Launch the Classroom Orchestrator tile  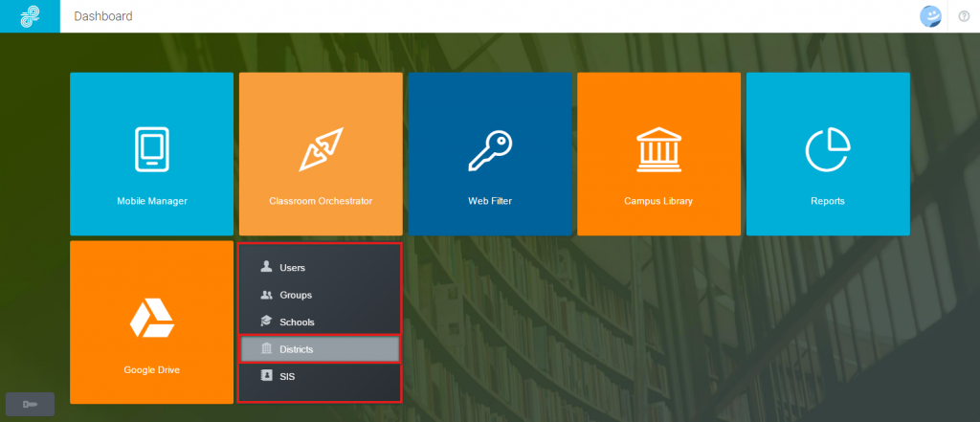[321, 154]
